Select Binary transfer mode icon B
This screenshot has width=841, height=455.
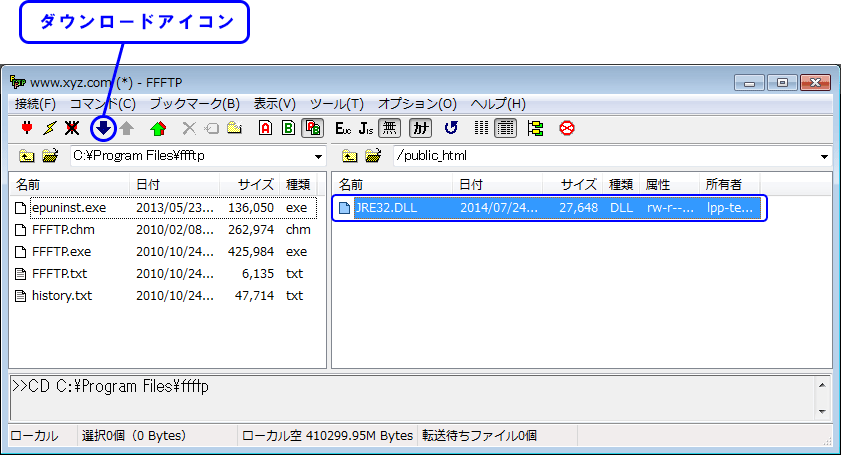pyautogui.click(x=289, y=128)
